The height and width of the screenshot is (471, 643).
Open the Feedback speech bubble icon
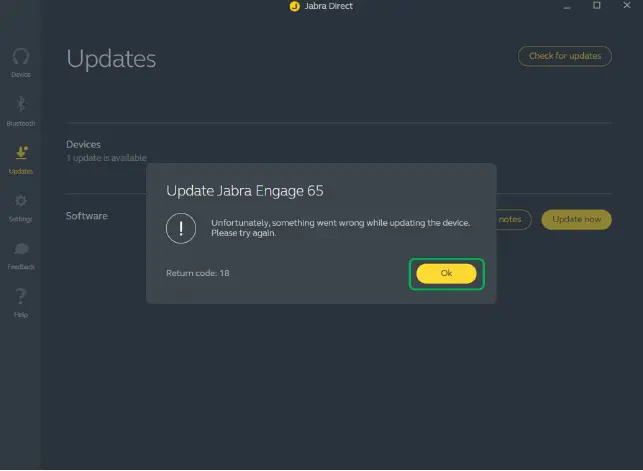(x=21, y=249)
